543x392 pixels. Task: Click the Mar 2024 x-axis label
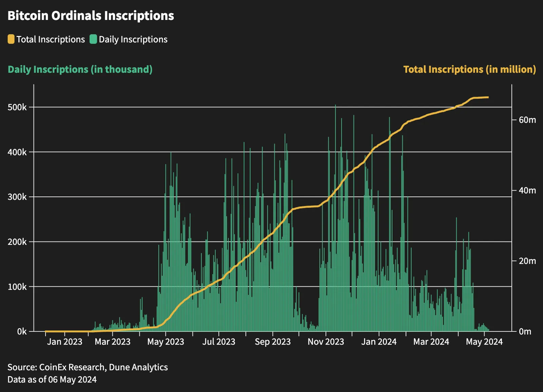pos(431,341)
